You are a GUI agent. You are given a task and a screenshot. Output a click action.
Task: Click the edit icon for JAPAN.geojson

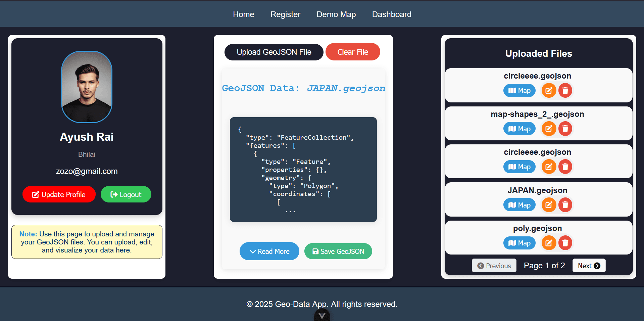coord(549,205)
